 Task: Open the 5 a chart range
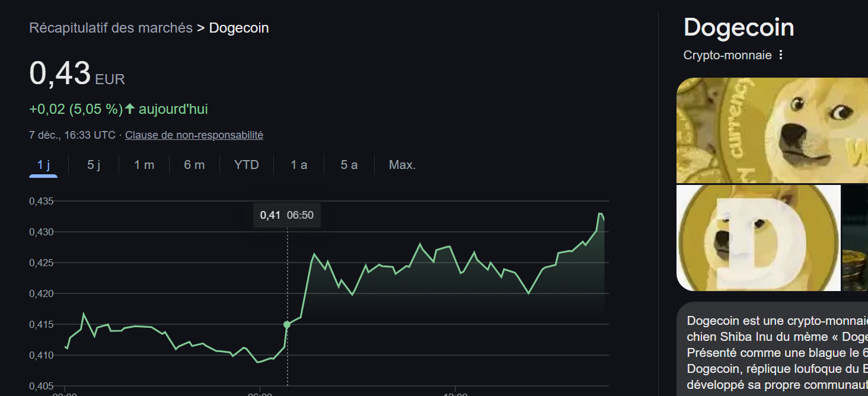(349, 165)
